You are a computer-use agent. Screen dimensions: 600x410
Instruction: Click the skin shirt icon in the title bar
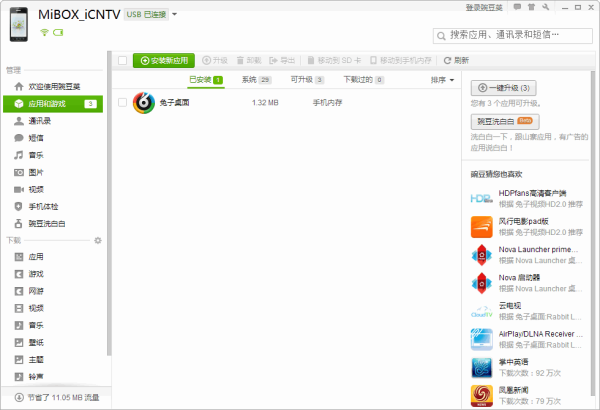pyautogui.click(x=532, y=7)
